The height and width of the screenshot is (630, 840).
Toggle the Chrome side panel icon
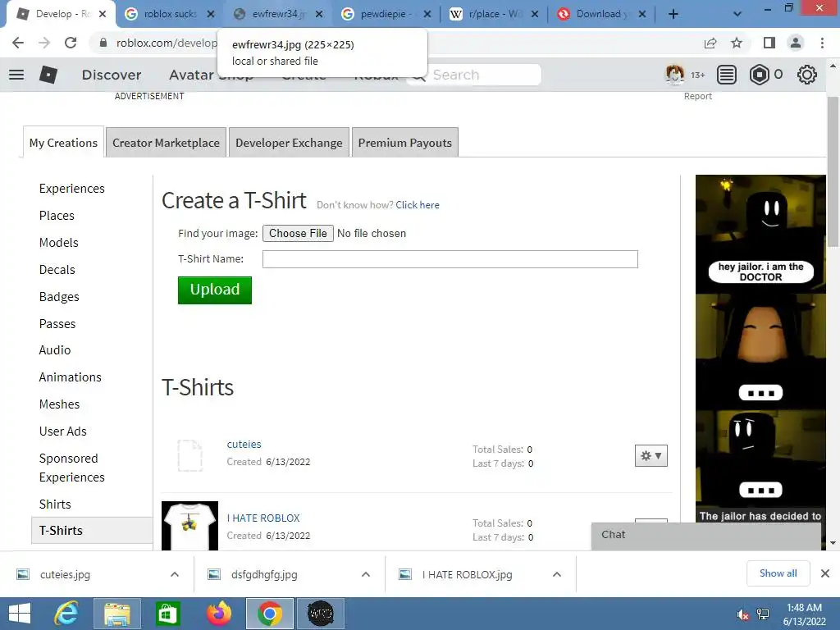[769, 43]
